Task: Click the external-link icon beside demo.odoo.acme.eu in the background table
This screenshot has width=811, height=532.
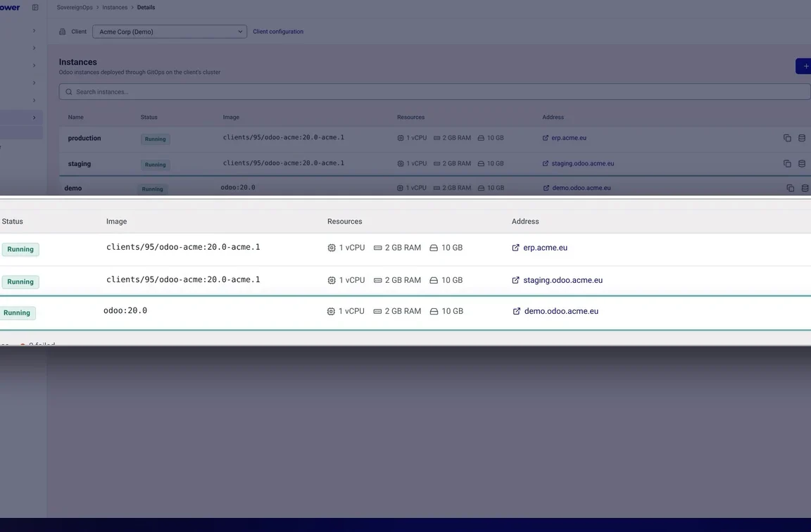Action: pyautogui.click(x=546, y=188)
